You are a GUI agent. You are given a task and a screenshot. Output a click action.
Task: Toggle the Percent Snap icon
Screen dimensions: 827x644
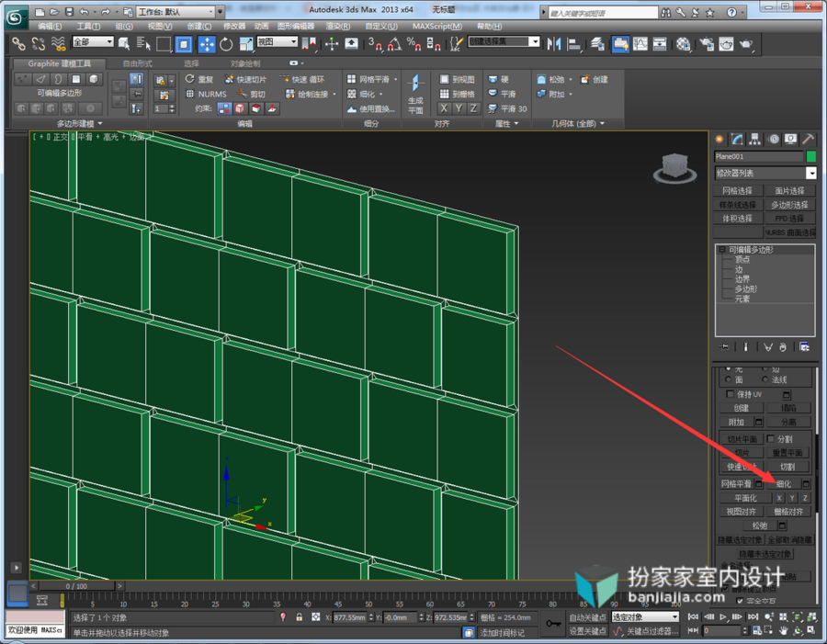[x=413, y=44]
